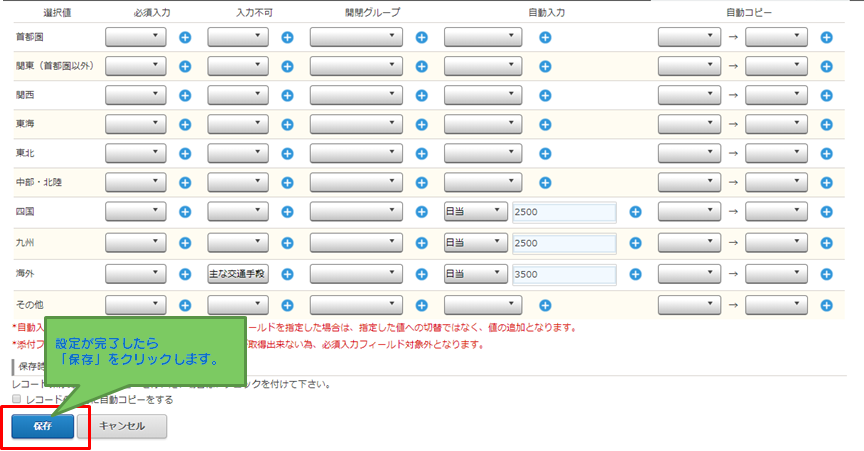Viewport: 864px width, 451px height.
Task: Click the 2500 value field in 九州 row
Action: [x=564, y=243]
